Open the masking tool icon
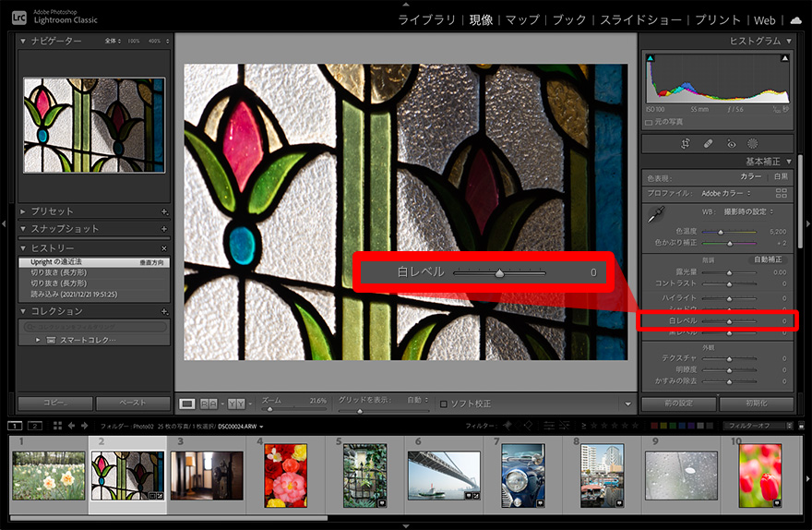 tap(752, 144)
